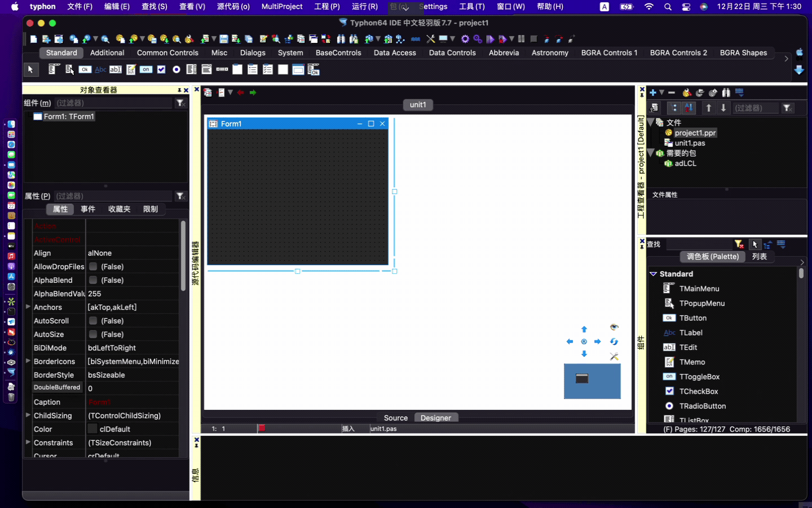Screen dimensions: 812x508
Task: Click the Save floppy disk toolbar icon
Action: click(224, 39)
